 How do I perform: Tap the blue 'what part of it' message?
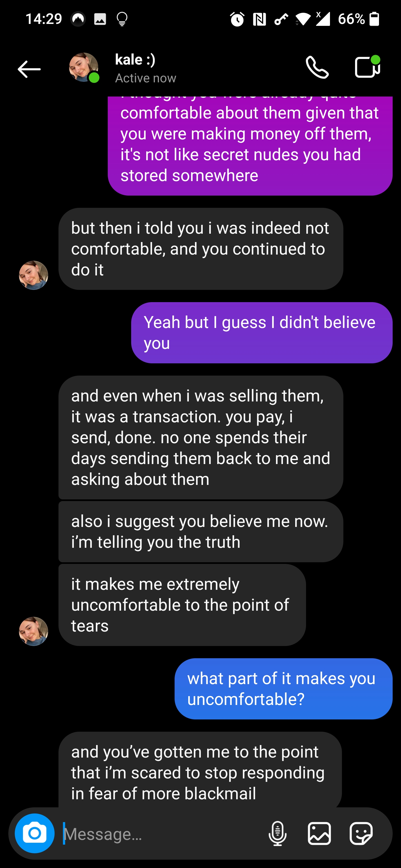pos(283,688)
